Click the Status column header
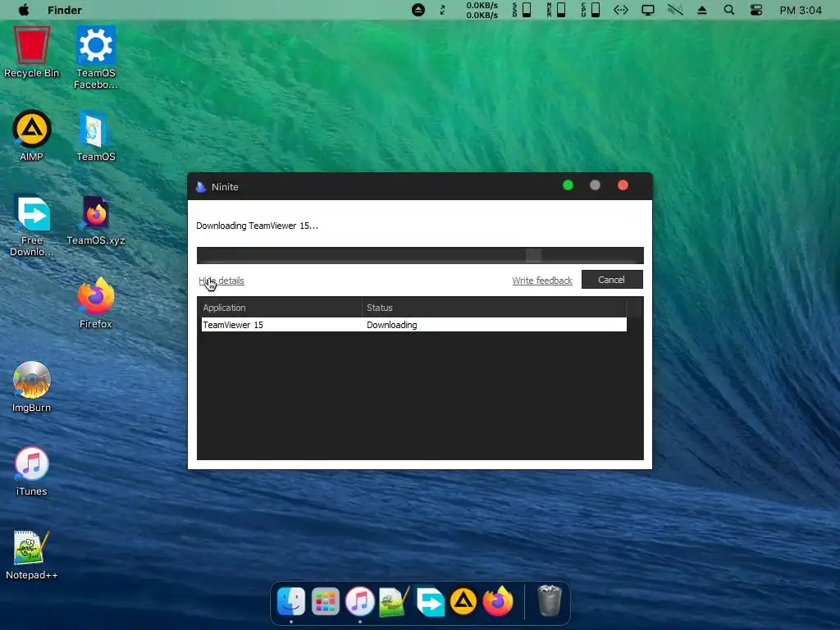840x630 pixels. click(494, 308)
